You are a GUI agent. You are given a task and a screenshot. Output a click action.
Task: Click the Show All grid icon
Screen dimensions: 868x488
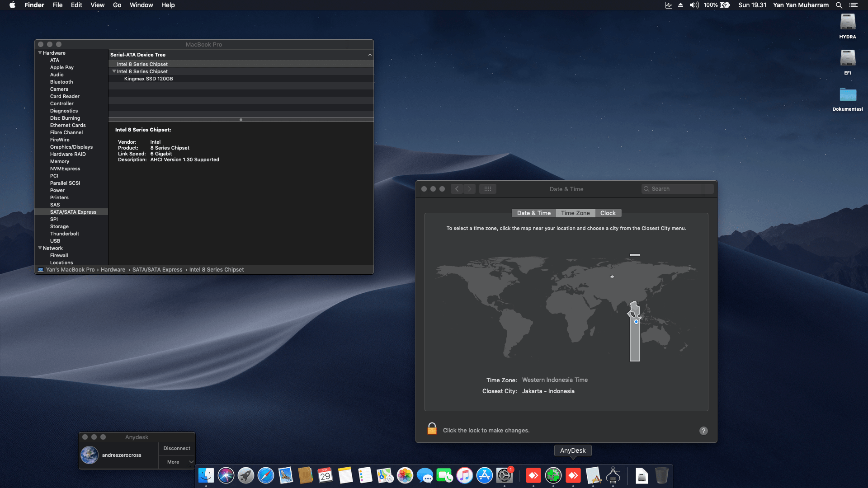point(487,189)
